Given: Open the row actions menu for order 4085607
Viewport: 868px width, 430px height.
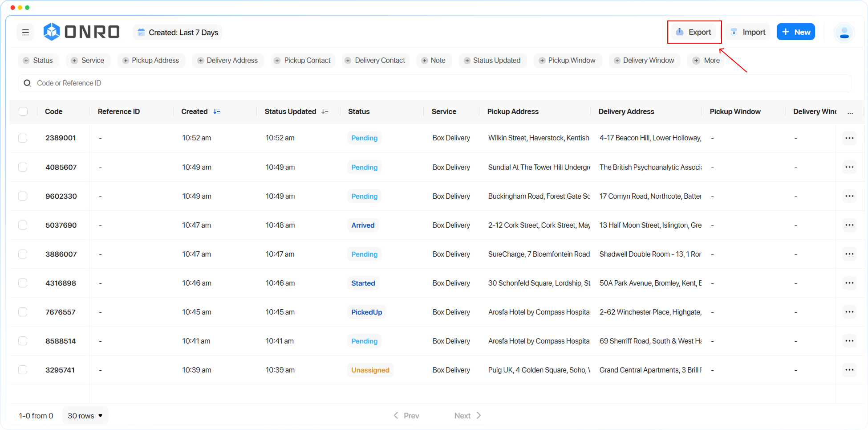Looking at the screenshot, I should point(849,167).
